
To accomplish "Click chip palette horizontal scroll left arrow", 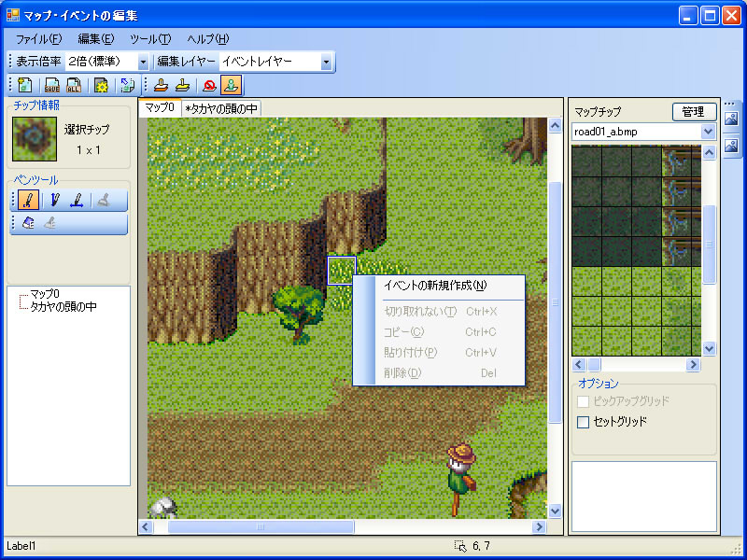I will [x=579, y=365].
